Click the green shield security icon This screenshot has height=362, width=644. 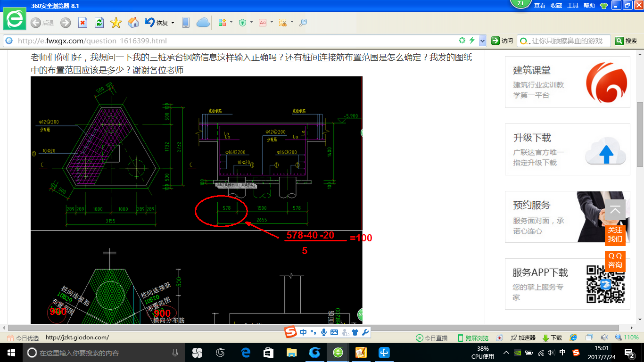click(242, 23)
